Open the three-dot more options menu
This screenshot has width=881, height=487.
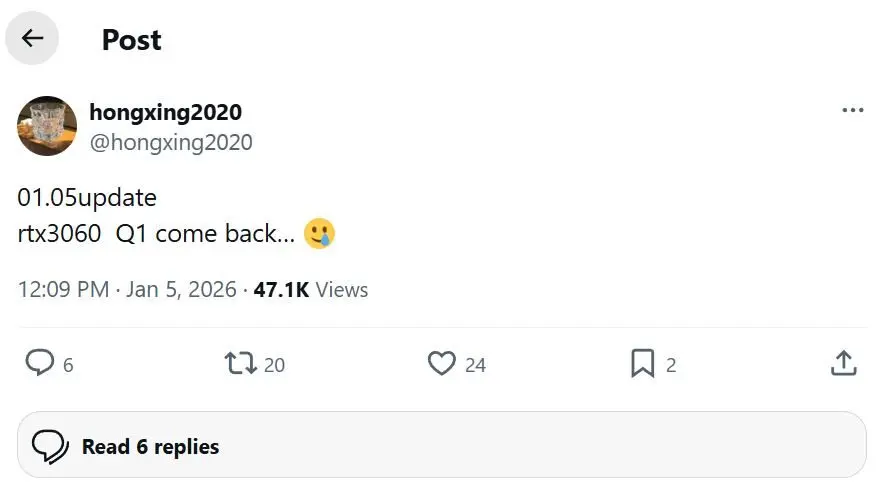[852, 110]
